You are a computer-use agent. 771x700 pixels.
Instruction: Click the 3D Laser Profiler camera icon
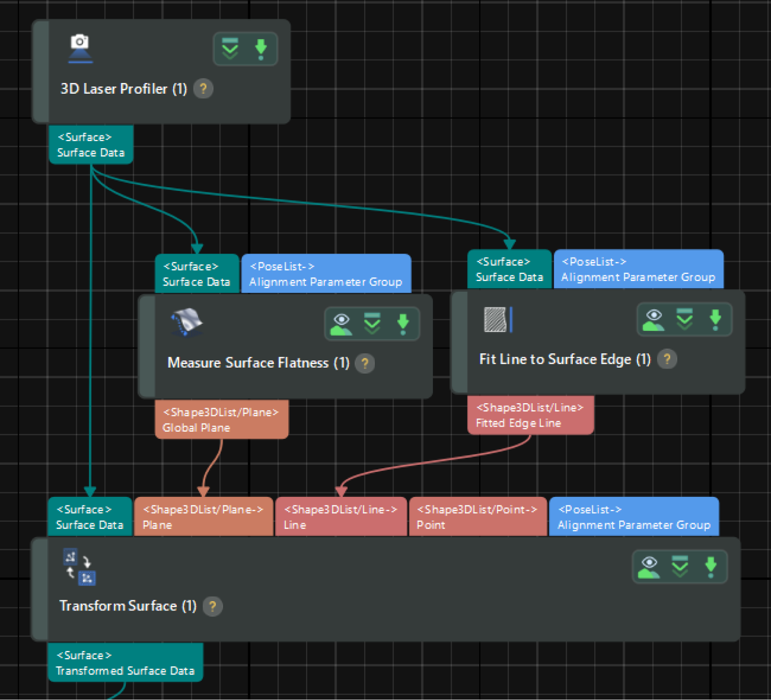click(80, 48)
